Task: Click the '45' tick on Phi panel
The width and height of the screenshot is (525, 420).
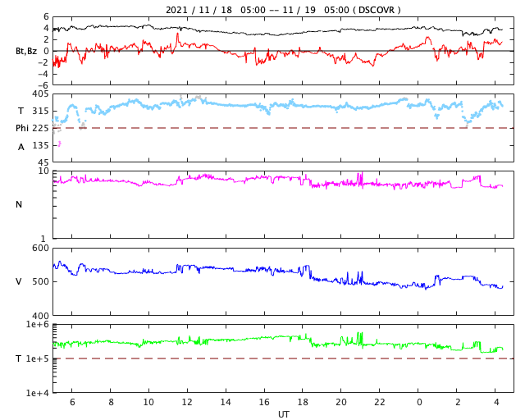Action: (x=43, y=162)
